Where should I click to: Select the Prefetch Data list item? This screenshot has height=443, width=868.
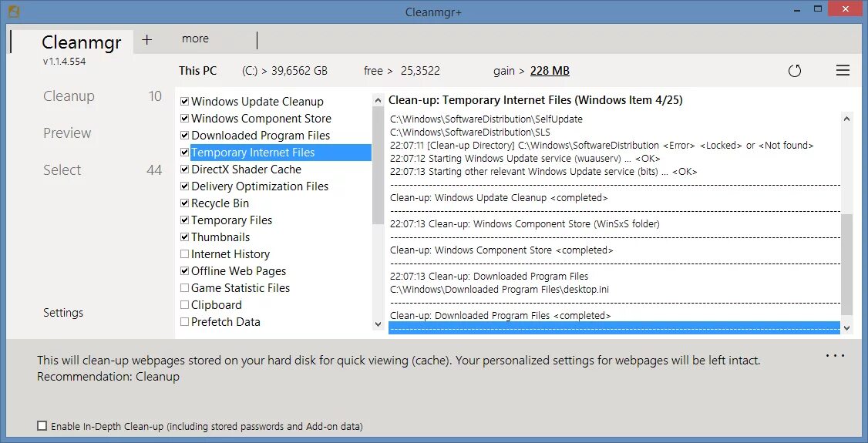[225, 322]
